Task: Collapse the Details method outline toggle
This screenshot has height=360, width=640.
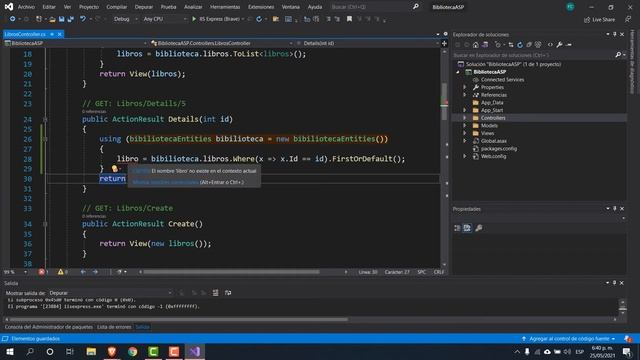Action: click(45, 119)
